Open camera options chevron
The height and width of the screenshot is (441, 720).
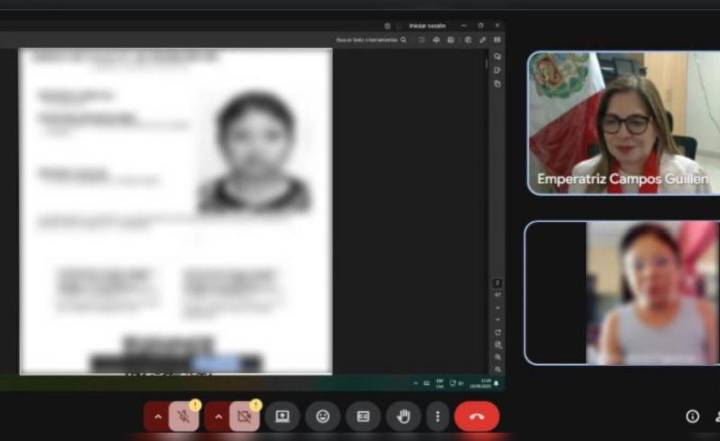(x=219, y=417)
